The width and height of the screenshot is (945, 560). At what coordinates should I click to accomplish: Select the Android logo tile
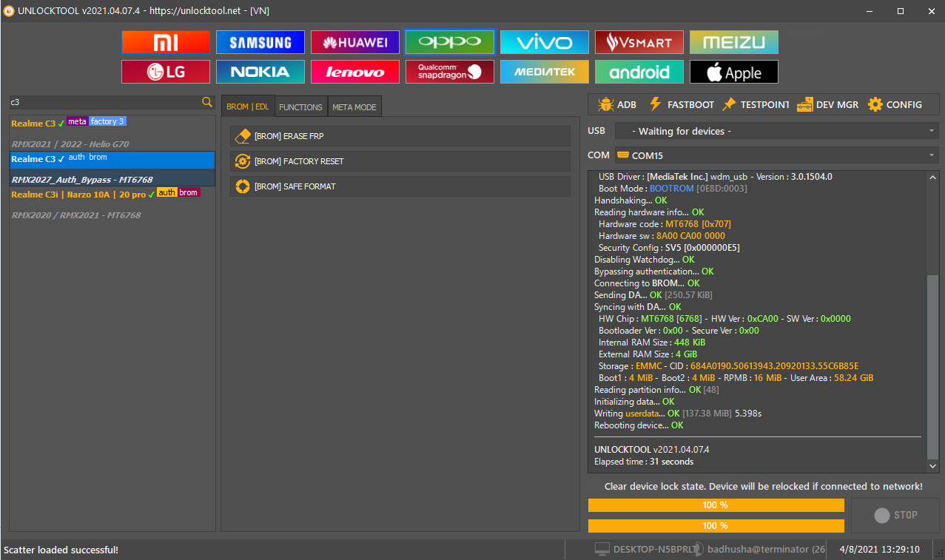click(639, 72)
